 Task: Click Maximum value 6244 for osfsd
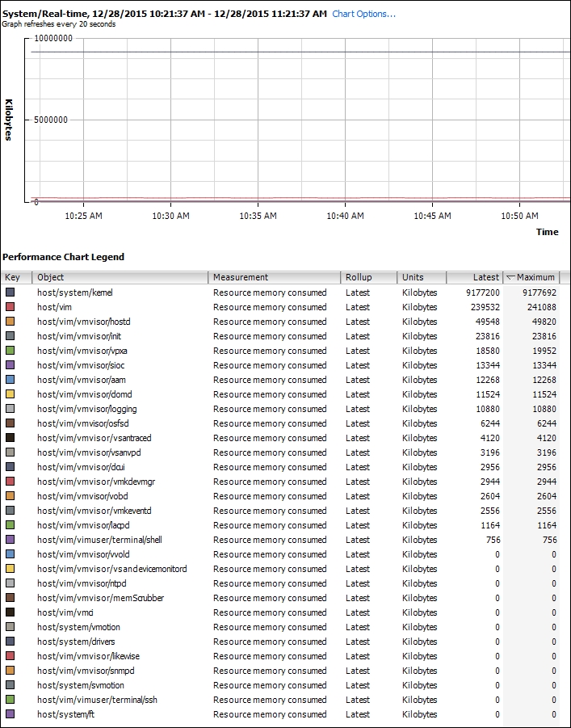coord(547,423)
